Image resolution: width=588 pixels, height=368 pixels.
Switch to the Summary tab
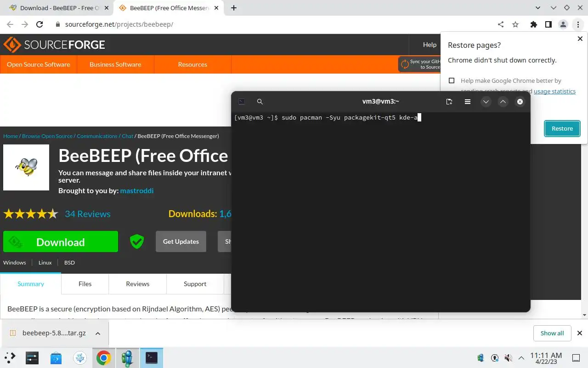(x=31, y=284)
